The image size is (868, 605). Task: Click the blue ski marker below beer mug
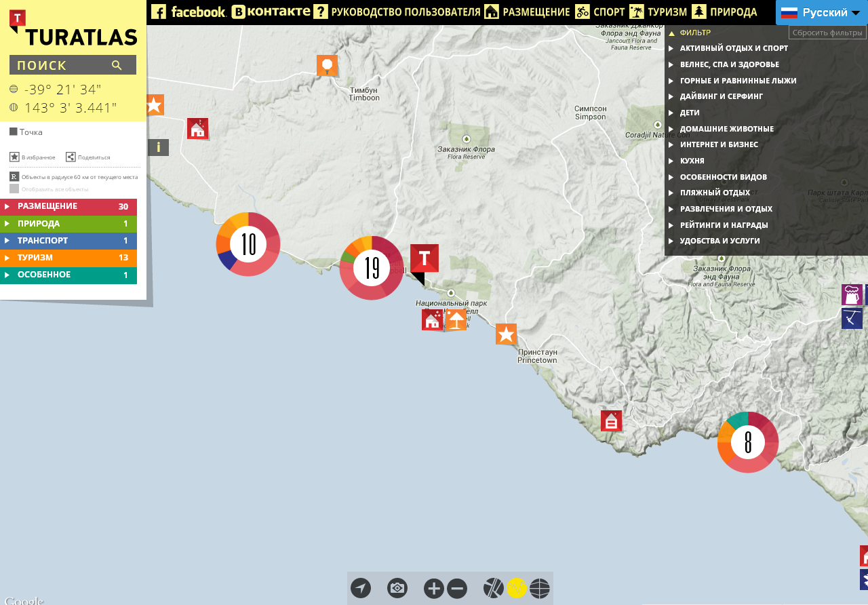[852, 319]
